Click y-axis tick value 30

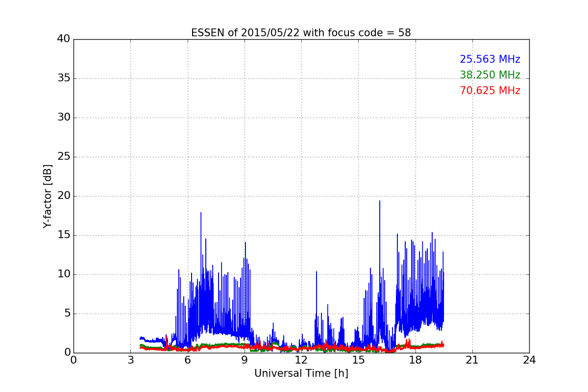63,118
